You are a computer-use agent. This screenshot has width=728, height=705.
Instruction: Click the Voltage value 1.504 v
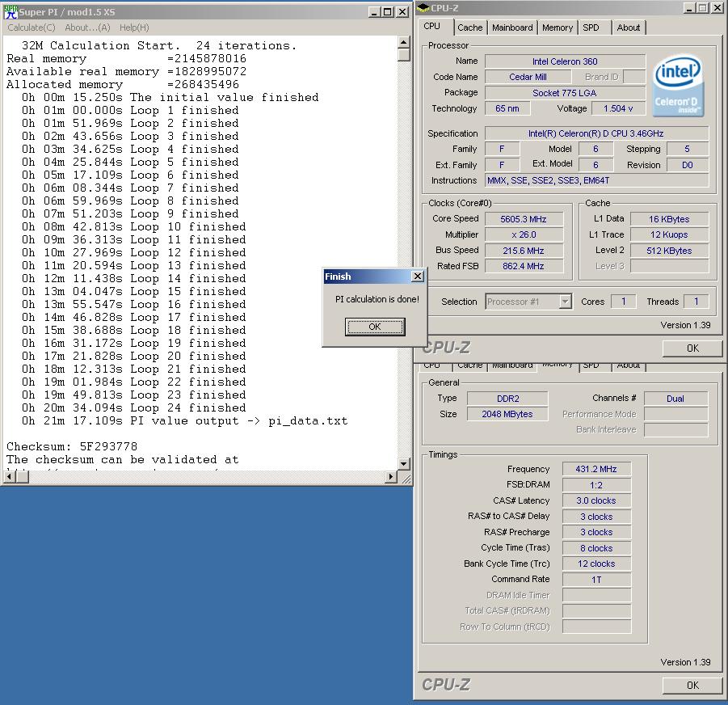618,108
